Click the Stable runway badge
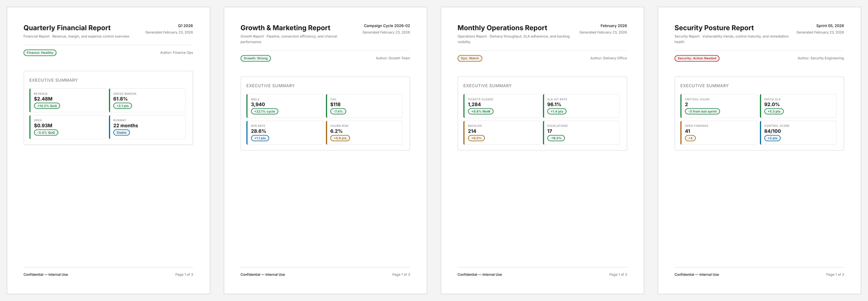 122,133
